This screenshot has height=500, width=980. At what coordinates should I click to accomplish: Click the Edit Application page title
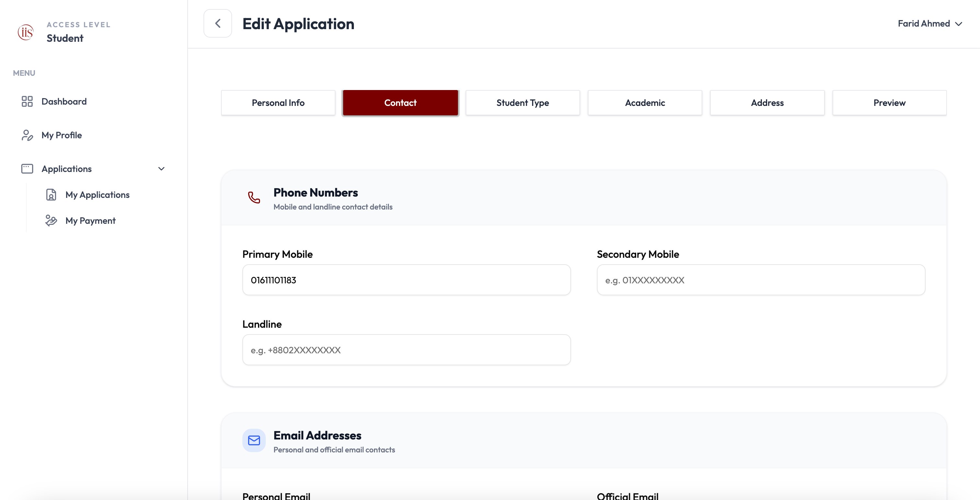(x=298, y=24)
